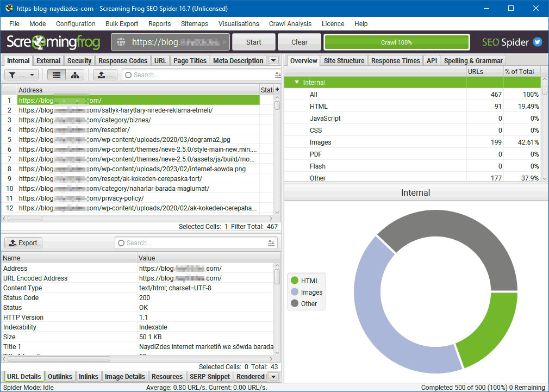Open the Response Codes tab

(x=123, y=60)
